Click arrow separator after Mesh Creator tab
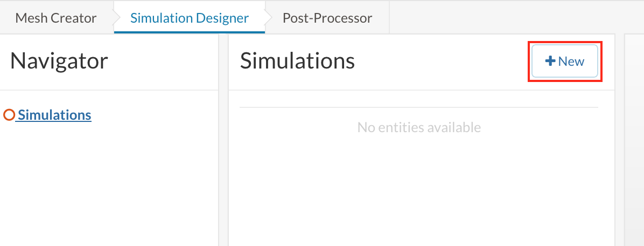 coord(113,18)
